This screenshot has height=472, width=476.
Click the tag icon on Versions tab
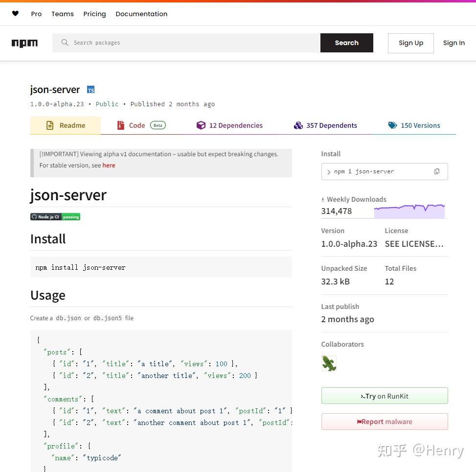(393, 125)
